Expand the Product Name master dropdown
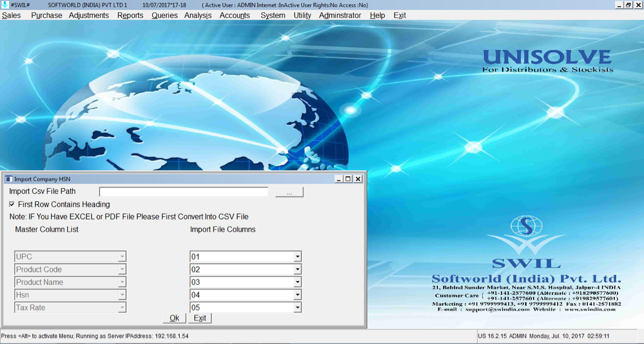This screenshot has height=344, width=644. pyautogui.click(x=122, y=282)
